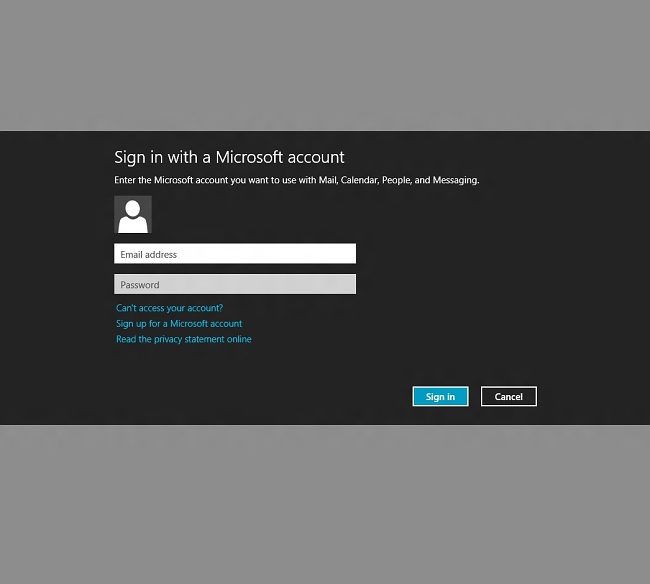Click the user avatar picture
The width and height of the screenshot is (650, 584).
(133, 214)
